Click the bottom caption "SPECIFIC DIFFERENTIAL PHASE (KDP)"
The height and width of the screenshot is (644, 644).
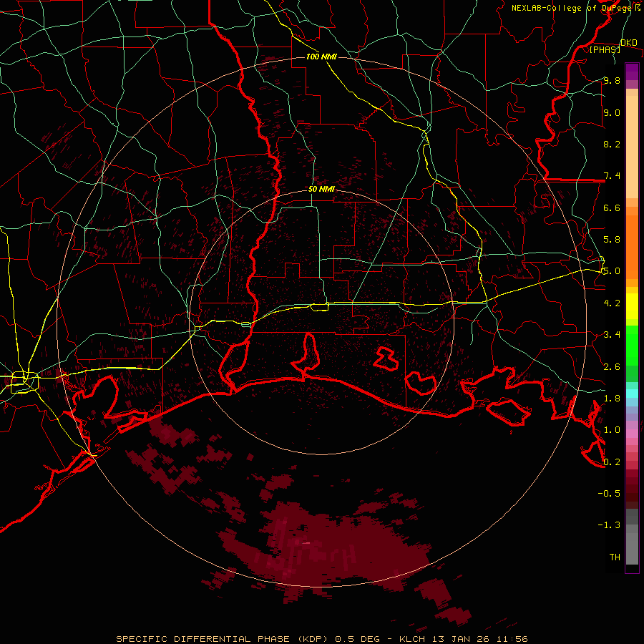coord(222,639)
